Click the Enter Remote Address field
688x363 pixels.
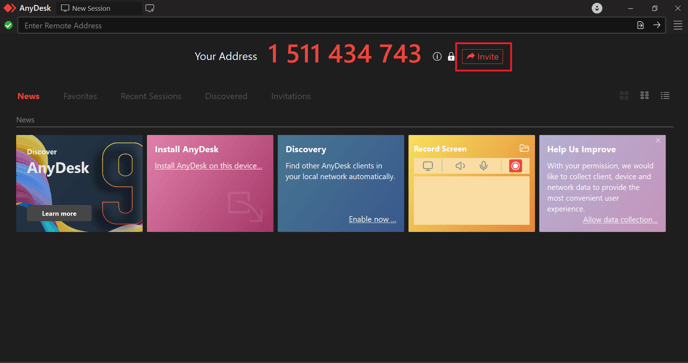pos(327,25)
